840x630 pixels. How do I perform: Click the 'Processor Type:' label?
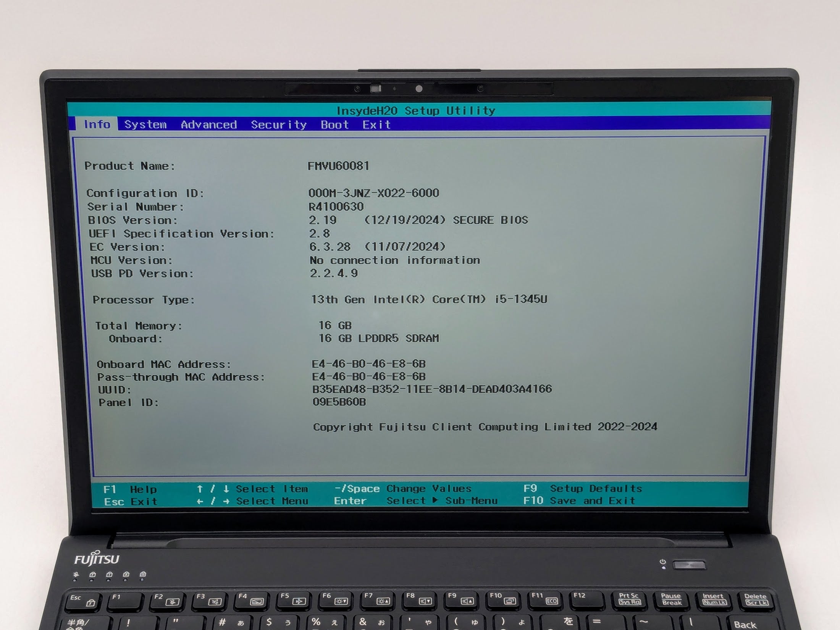point(144,300)
